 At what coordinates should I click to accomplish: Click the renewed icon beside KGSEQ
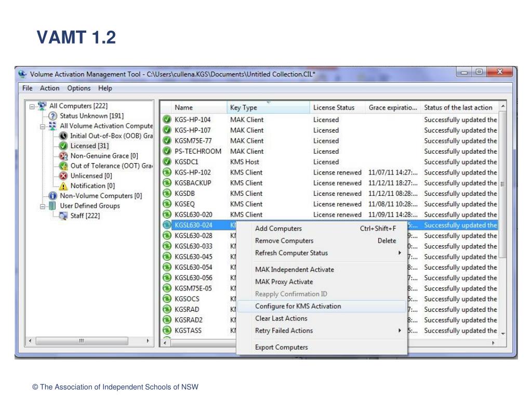coord(167,204)
